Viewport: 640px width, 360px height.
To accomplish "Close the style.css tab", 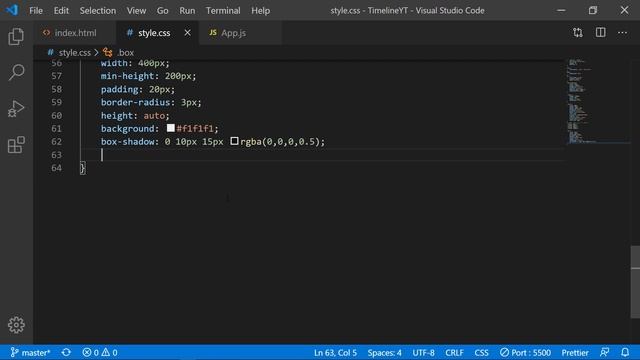I will point(187,33).
